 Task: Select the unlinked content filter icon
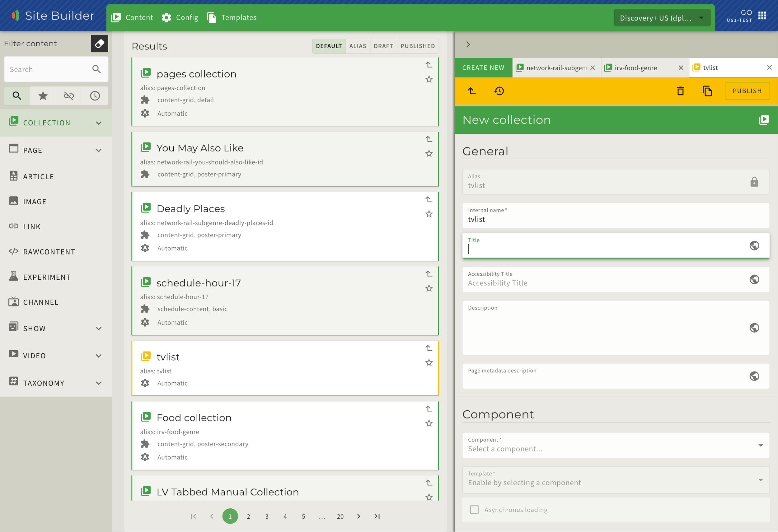pyautogui.click(x=69, y=96)
